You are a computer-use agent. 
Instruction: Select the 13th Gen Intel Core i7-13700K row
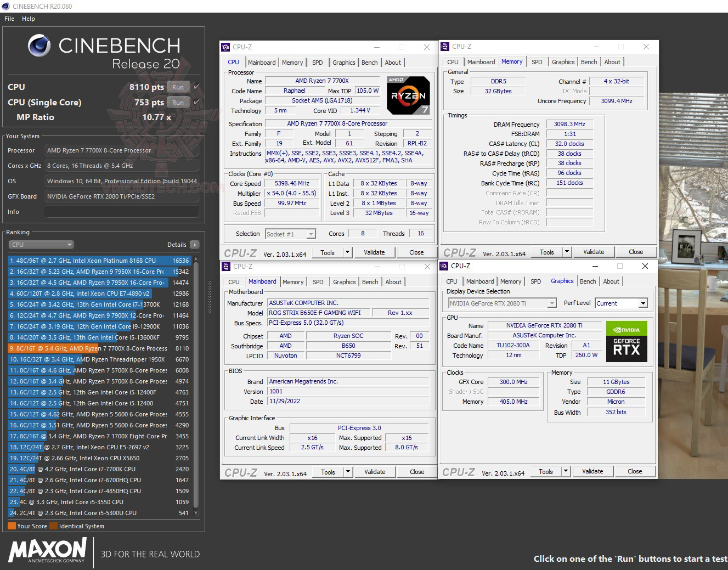[99, 304]
